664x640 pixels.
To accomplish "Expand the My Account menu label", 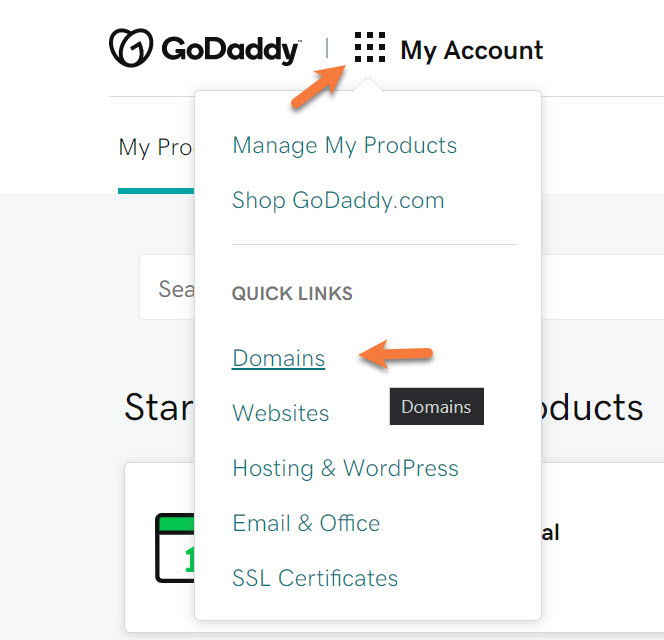I will click(x=471, y=50).
